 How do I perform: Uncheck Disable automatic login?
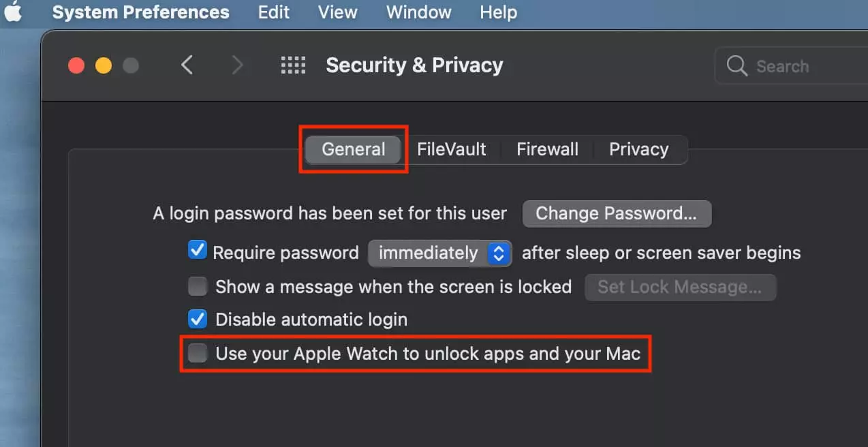(x=198, y=319)
